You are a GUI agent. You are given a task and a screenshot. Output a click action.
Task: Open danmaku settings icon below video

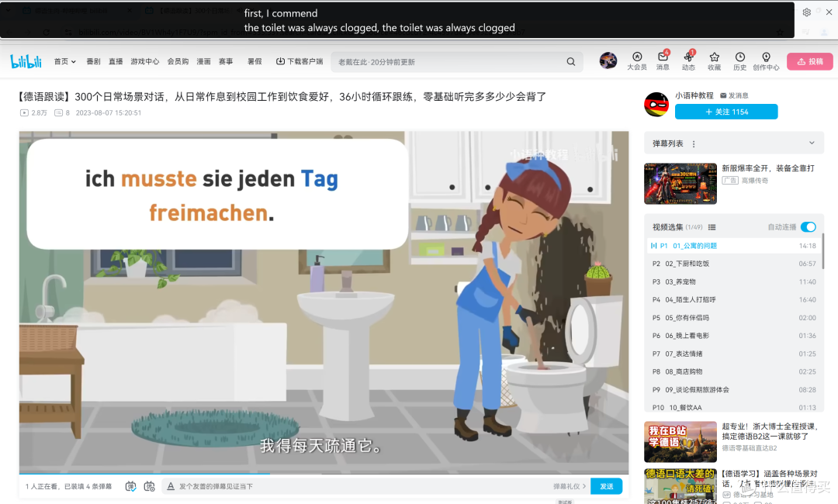(149, 486)
